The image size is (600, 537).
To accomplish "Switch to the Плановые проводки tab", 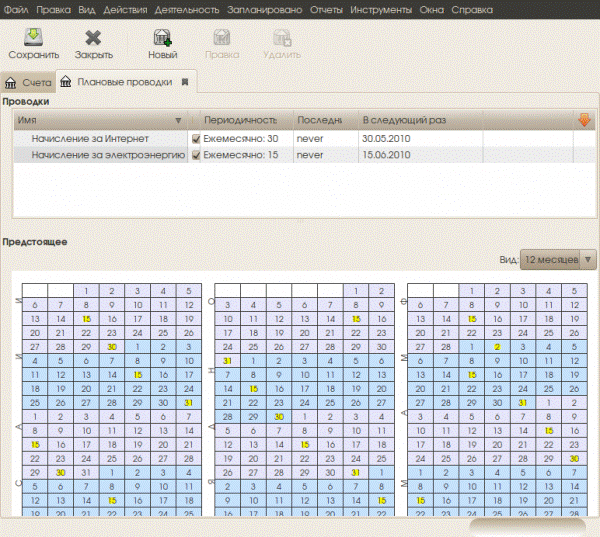I will pos(125,82).
